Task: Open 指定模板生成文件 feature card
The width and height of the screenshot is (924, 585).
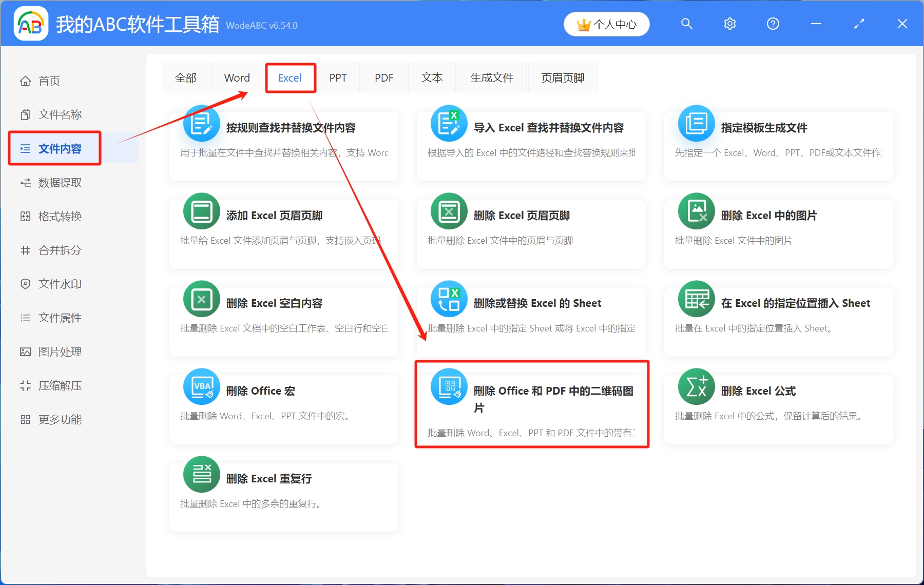Action: tap(778, 145)
